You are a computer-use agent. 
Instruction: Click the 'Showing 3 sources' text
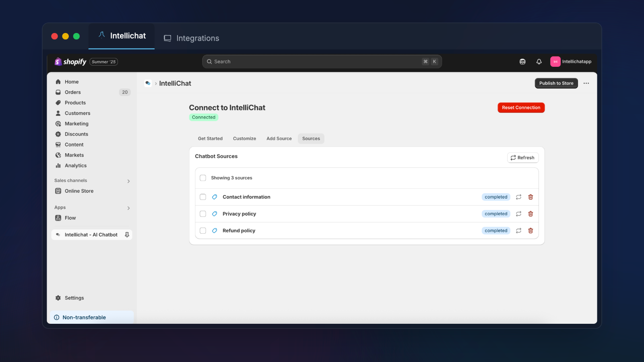[x=231, y=178]
